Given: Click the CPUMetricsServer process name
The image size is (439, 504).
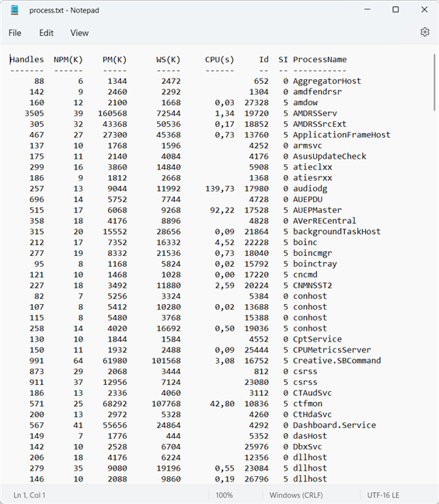Looking at the screenshot, I should tap(332, 350).
